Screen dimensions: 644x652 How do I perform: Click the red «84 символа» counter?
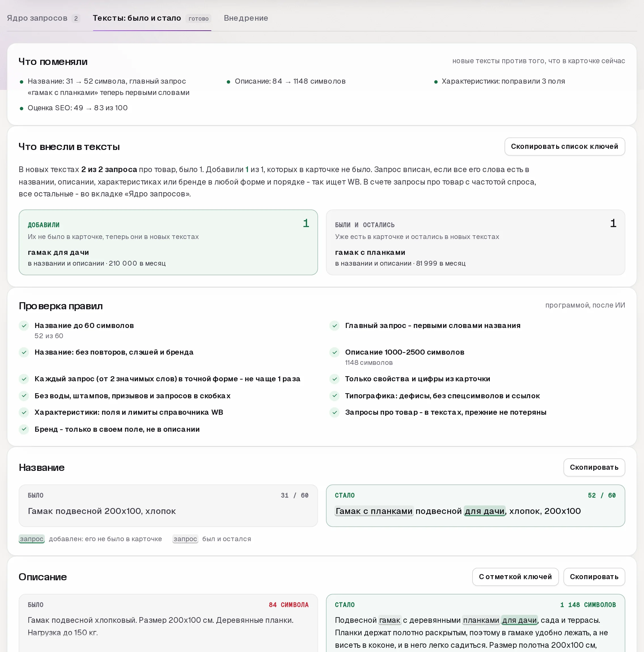289,605
